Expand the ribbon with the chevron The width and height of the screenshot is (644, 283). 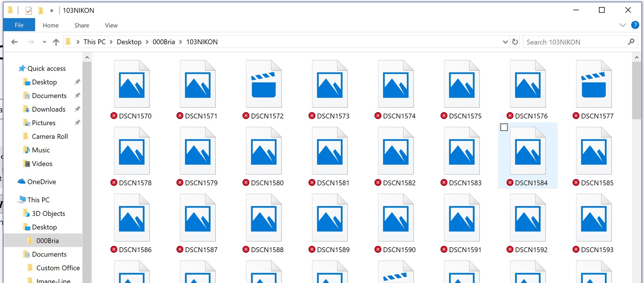(x=622, y=25)
